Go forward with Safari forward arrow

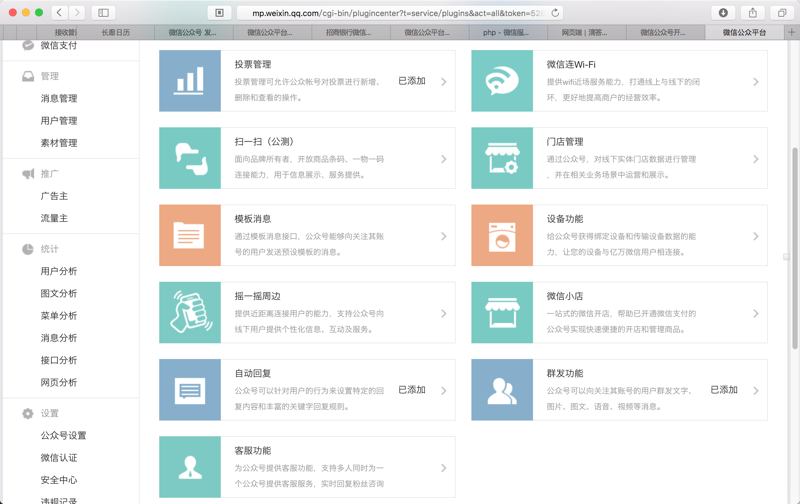[x=77, y=13]
